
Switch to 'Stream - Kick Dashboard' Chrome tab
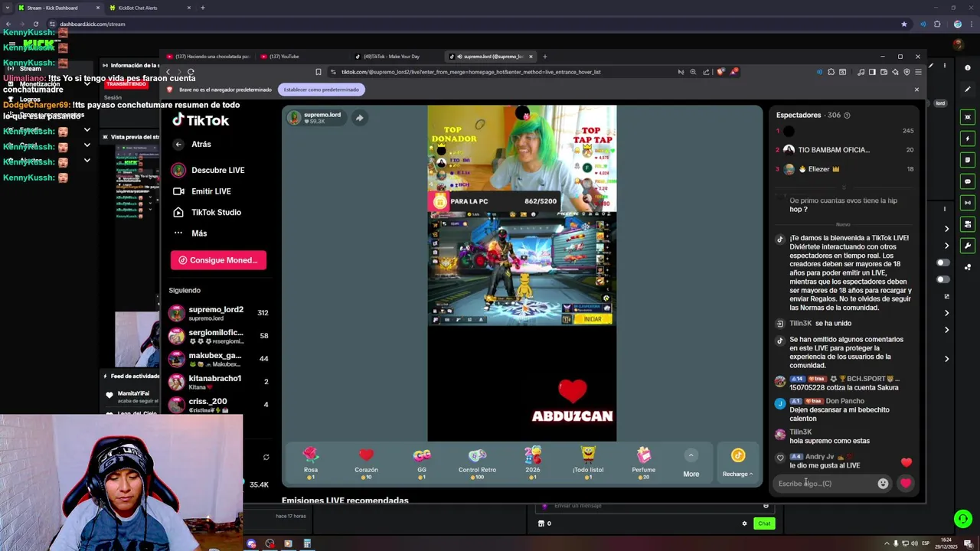click(58, 8)
